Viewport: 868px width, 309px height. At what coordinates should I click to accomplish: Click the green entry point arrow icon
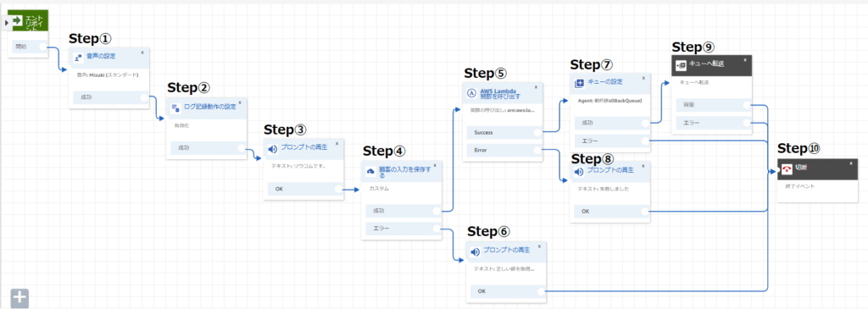[x=17, y=21]
